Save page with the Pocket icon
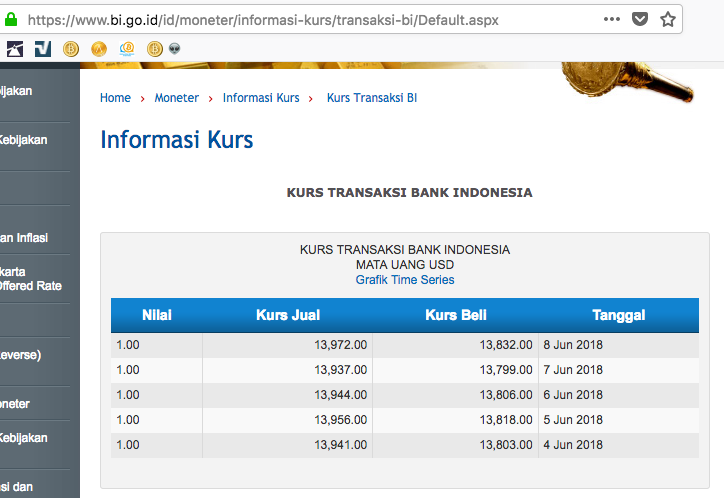 tap(640, 19)
